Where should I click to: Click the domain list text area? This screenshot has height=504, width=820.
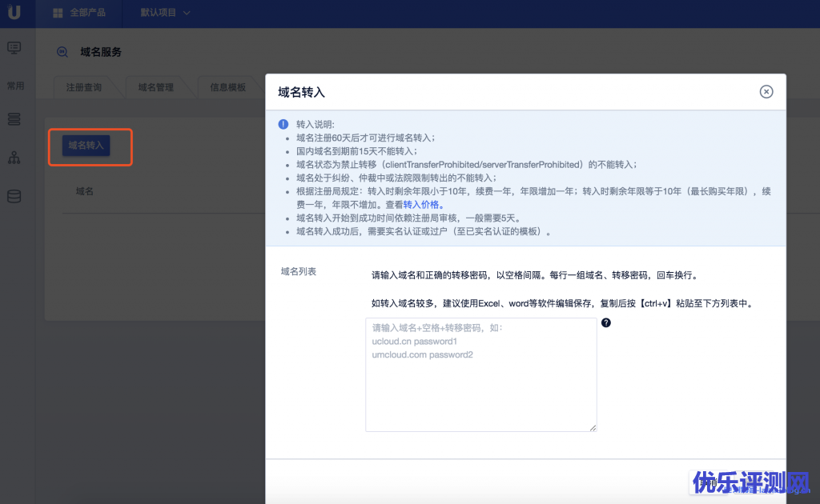point(480,374)
